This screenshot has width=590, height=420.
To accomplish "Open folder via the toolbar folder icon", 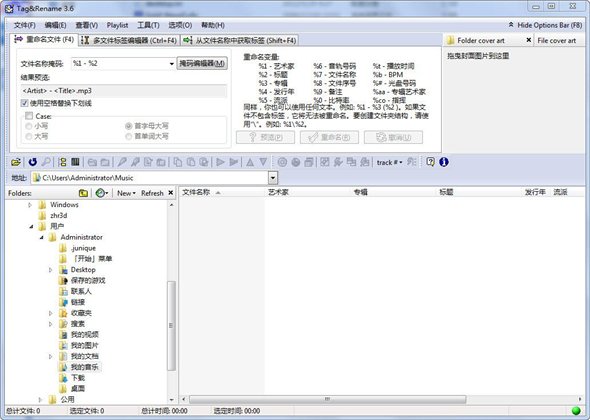I will [16, 162].
